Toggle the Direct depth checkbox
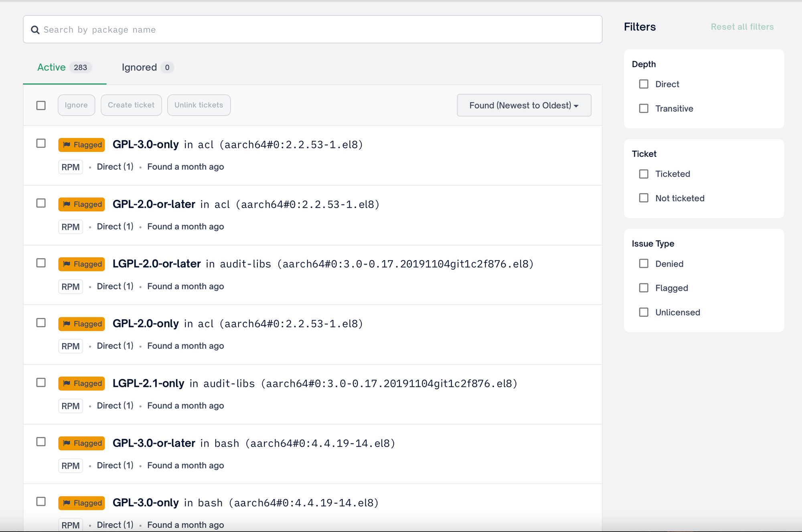 pos(644,84)
